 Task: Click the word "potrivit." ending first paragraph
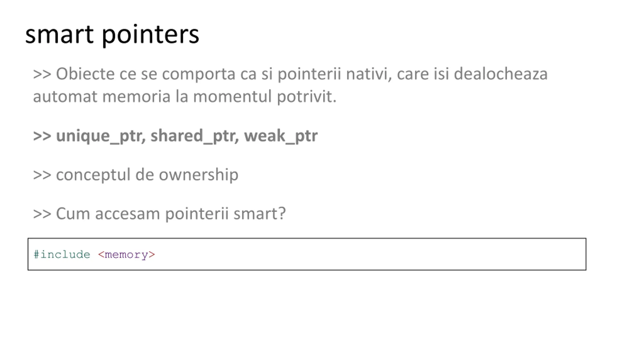306,97
